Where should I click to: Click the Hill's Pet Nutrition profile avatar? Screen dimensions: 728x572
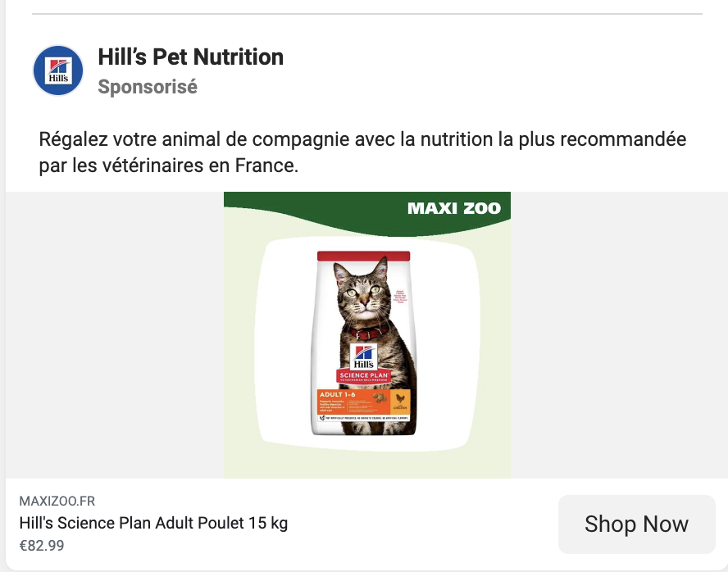pyautogui.click(x=58, y=70)
